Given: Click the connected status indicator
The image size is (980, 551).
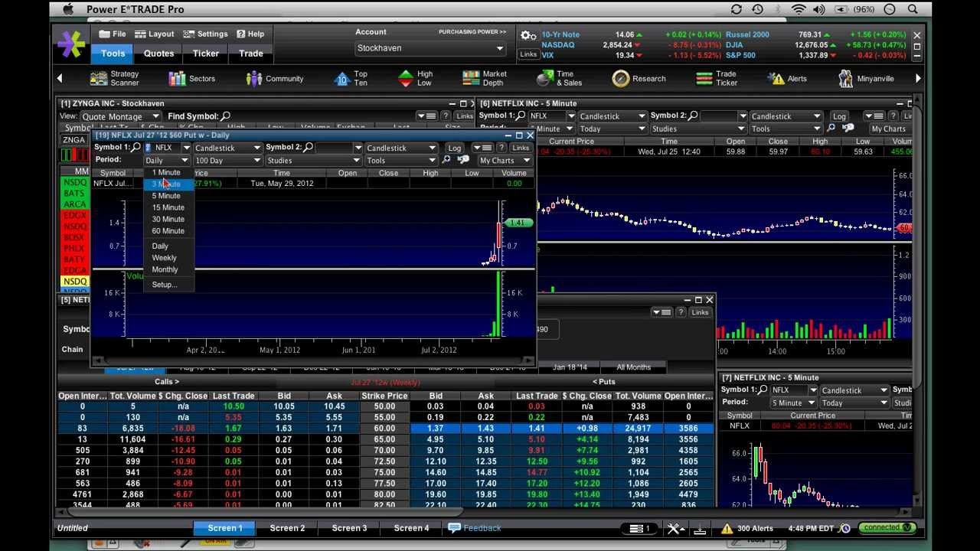Looking at the screenshot, I should pos(887,528).
